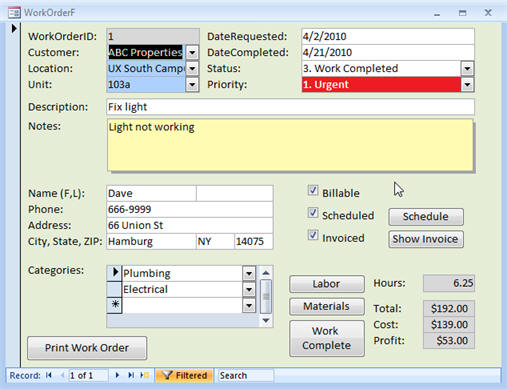The image size is (507, 389).
Task: Toggle the Filtered button in navigation bar
Action: coord(184,375)
